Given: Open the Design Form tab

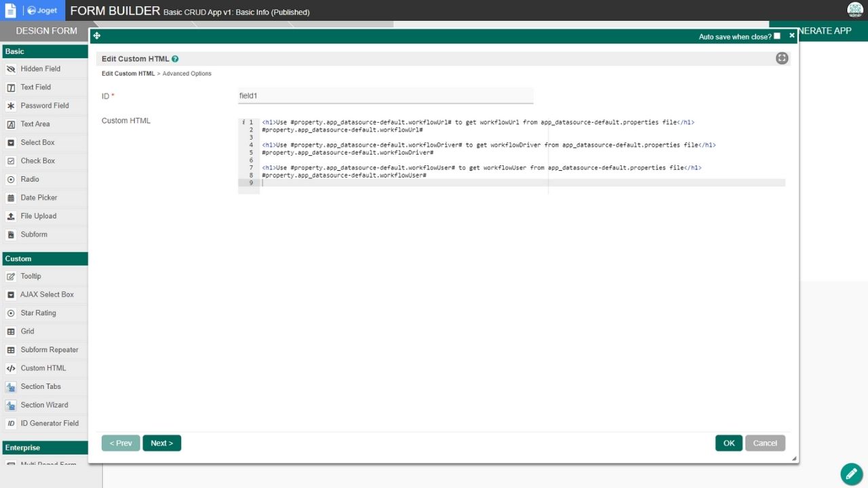Looking at the screenshot, I should 46,30.
